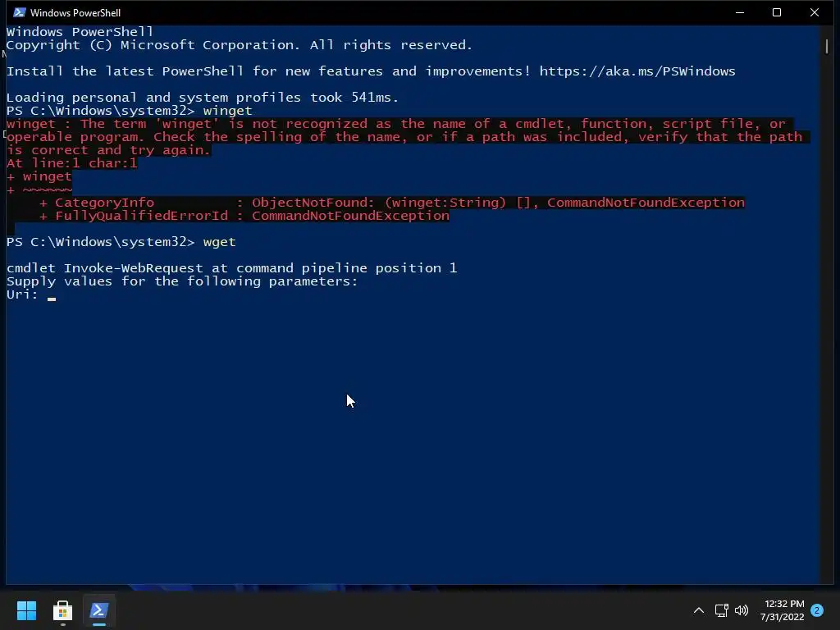Click 'cmdlet Invoke-WebRequest at command pipeline' line
Image resolution: width=840 pixels, height=630 pixels.
pyautogui.click(x=231, y=268)
